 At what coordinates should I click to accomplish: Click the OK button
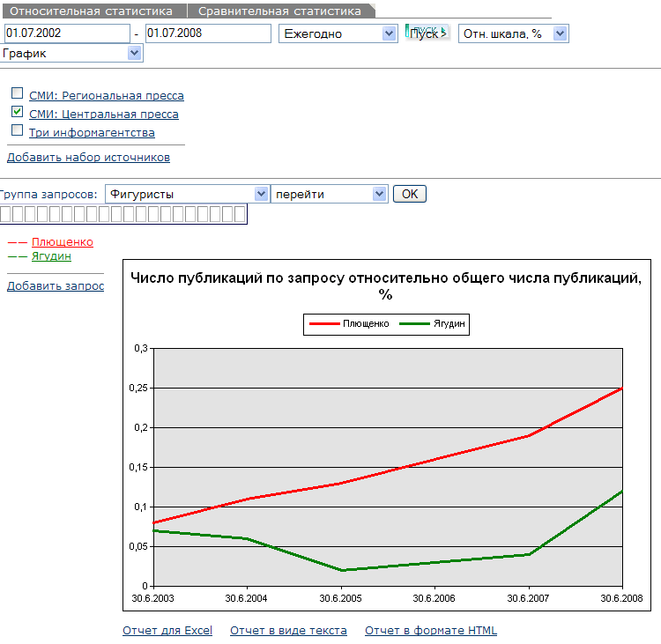click(x=409, y=194)
